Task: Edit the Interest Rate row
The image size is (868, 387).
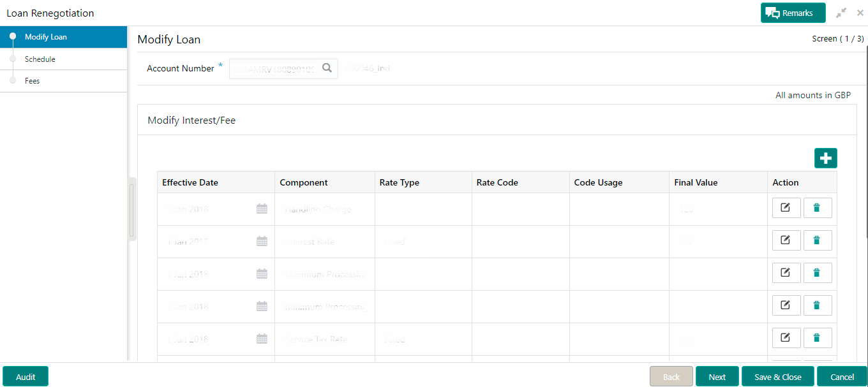Action: pyautogui.click(x=786, y=240)
